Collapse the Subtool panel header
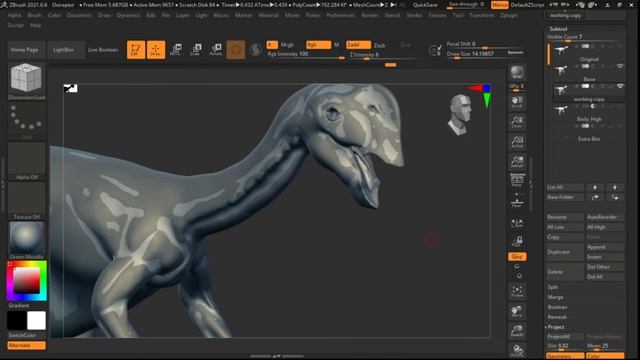Image resolution: width=640 pixels, height=360 pixels. [x=558, y=29]
